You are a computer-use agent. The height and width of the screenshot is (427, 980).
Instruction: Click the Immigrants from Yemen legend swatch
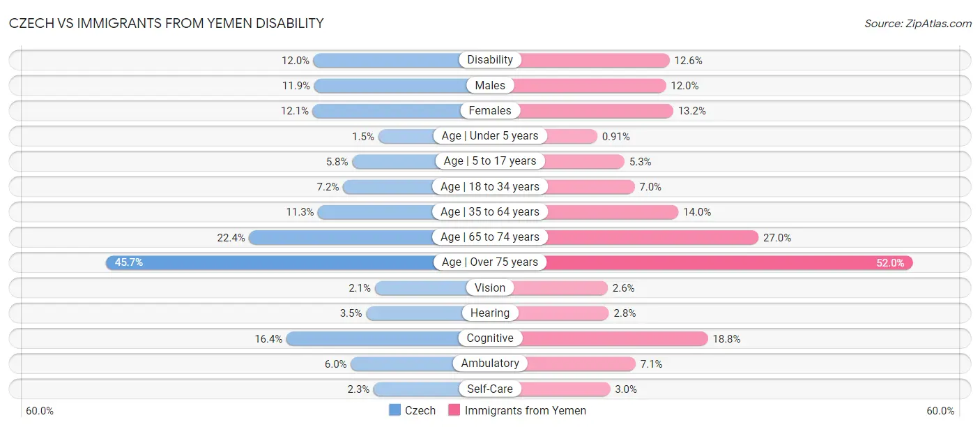pyautogui.click(x=454, y=410)
